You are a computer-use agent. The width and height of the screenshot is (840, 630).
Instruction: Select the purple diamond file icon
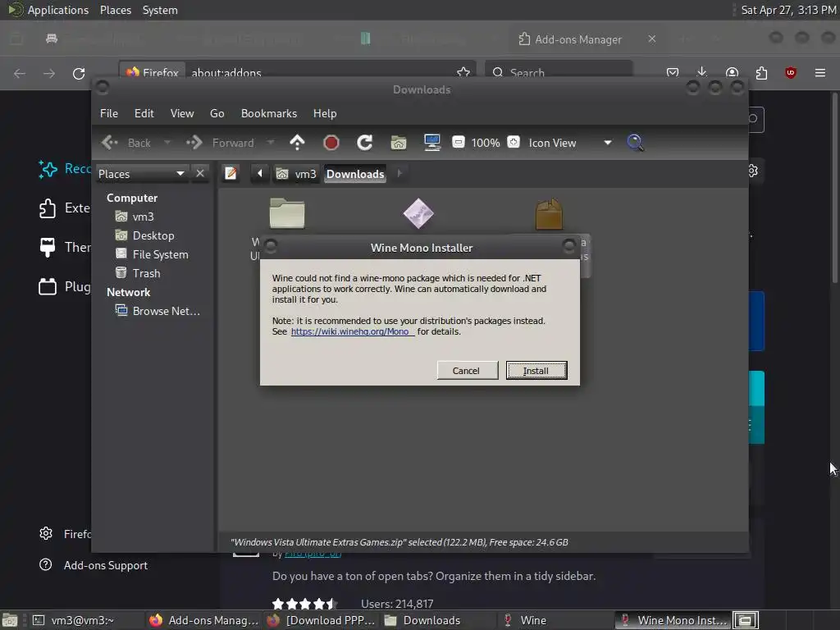[418, 213]
